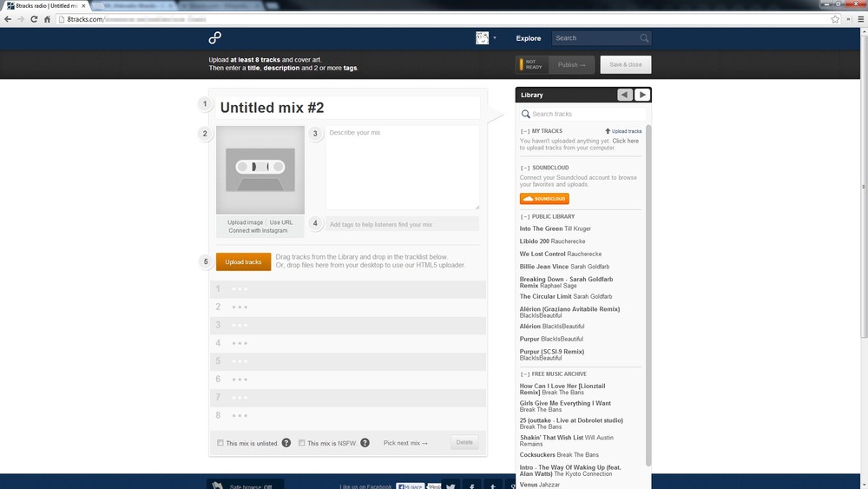868x489 pixels.
Task: Click the page vertical scrollbar
Action: pyautogui.click(x=864, y=187)
